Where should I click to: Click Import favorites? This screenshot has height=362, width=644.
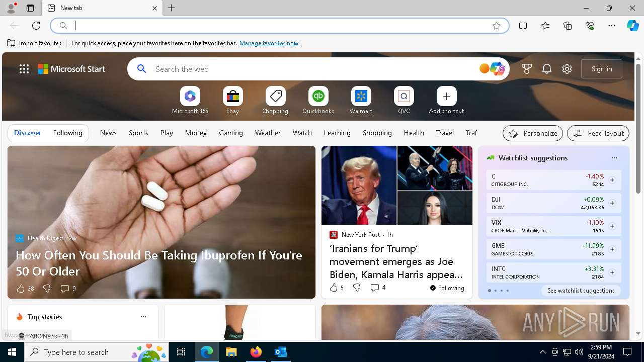point(34,43)
